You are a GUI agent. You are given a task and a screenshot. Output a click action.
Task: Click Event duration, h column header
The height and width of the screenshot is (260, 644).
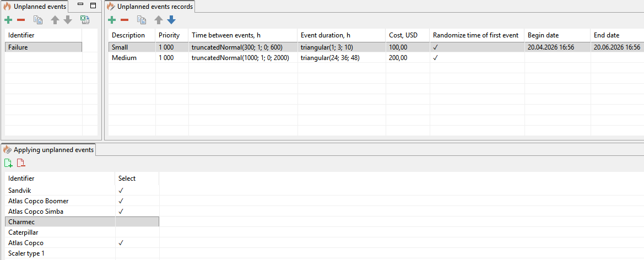pyautogui.click(x=342, y=35)
